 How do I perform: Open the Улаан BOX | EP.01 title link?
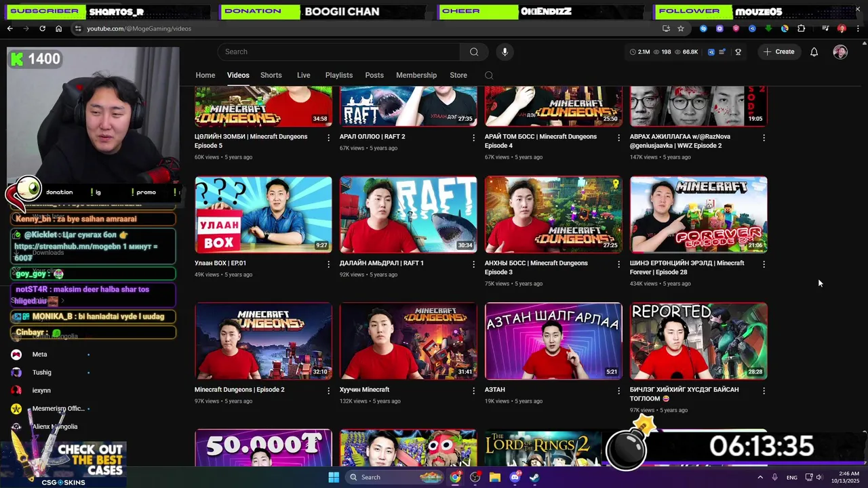(220, 263)
